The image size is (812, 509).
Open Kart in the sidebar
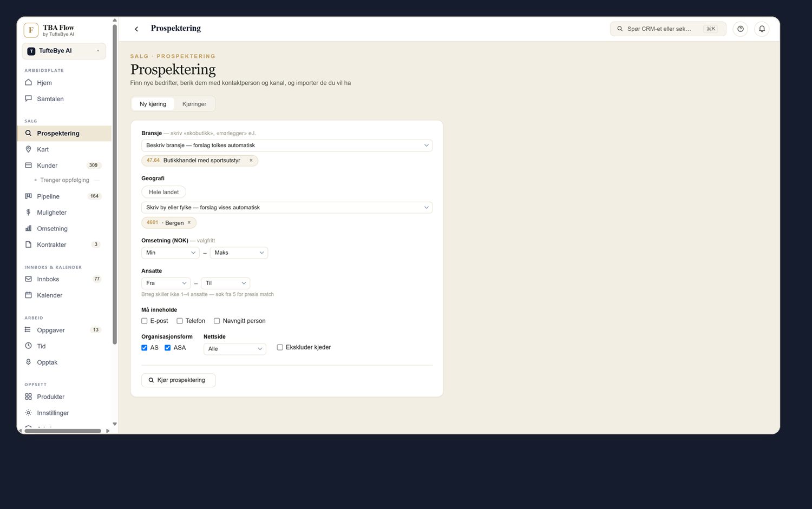click(x=64, y=149)
